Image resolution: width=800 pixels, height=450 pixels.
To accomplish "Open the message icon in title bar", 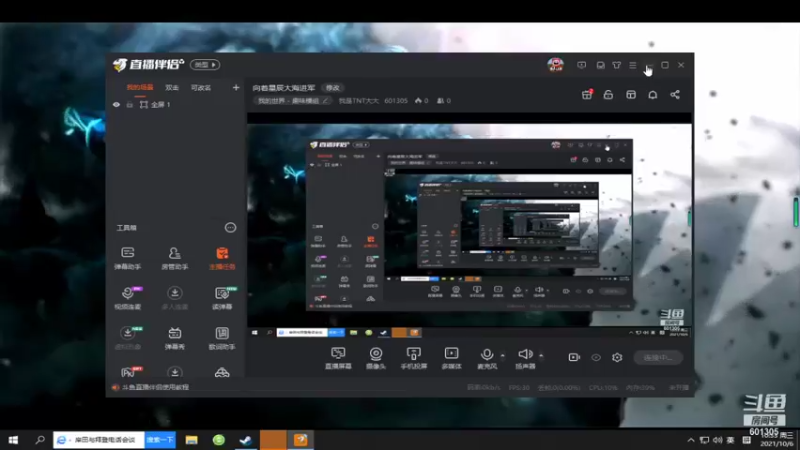I will (x=582, y=65).
